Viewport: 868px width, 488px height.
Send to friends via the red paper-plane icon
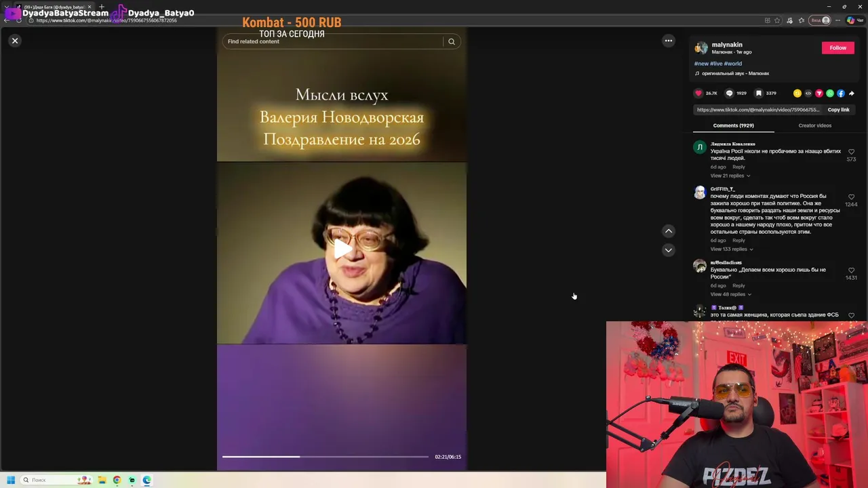pos(819,93)
